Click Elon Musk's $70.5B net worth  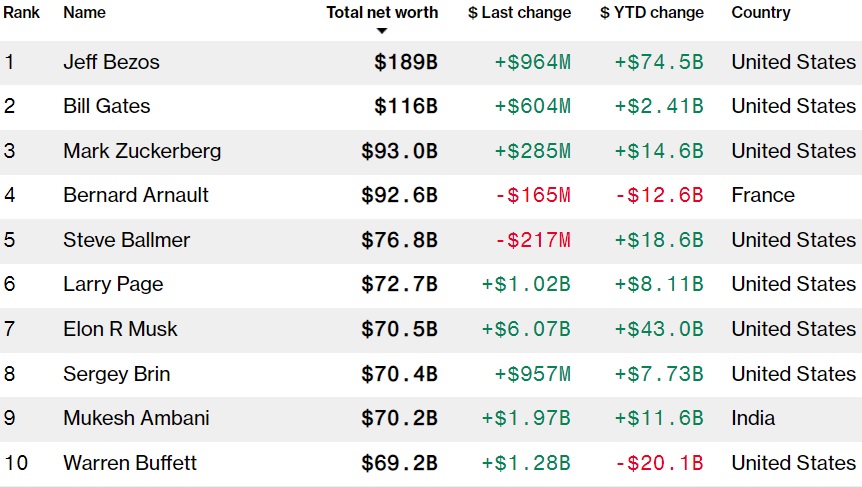[399, 329]
